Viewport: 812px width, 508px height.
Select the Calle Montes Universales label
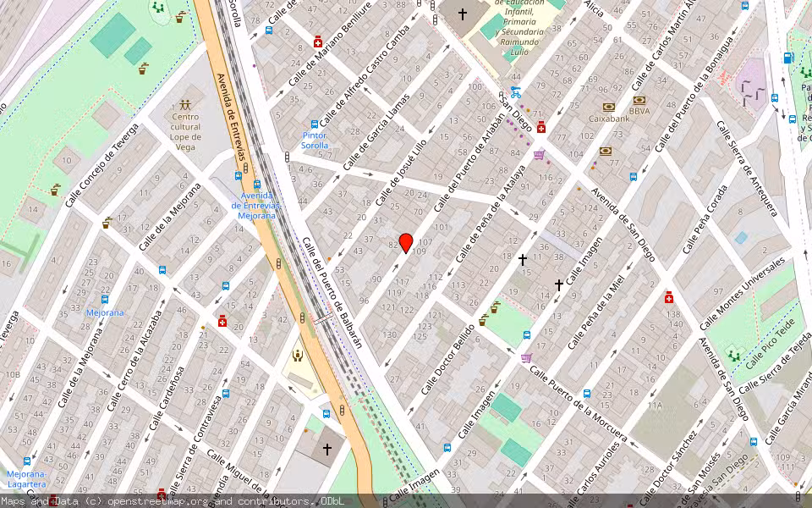click(742, 294)
